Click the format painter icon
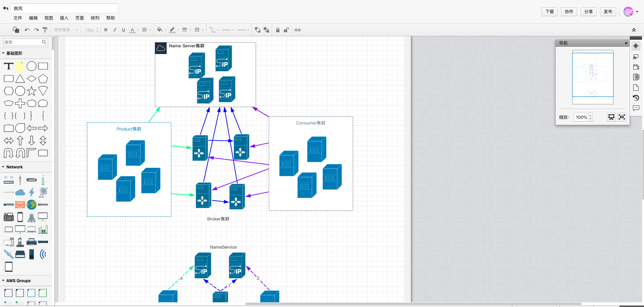The image size is (644, 307). 45,30
